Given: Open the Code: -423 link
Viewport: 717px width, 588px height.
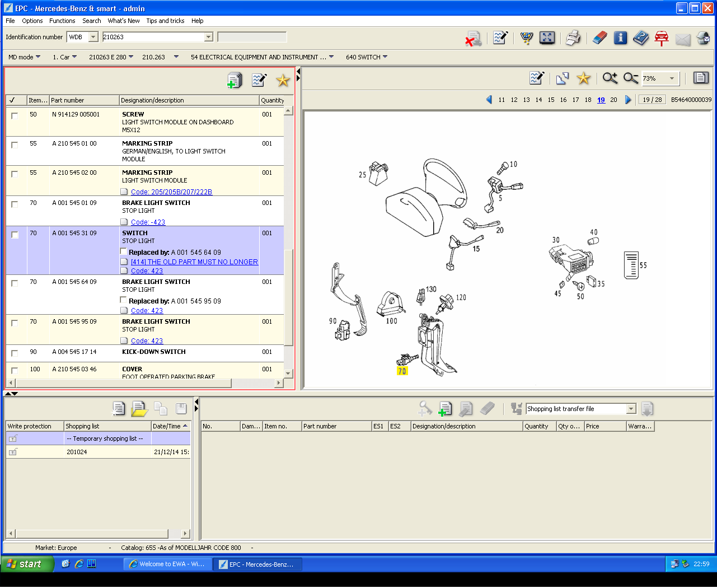Looking at the screenshot, I should point(148,222).
